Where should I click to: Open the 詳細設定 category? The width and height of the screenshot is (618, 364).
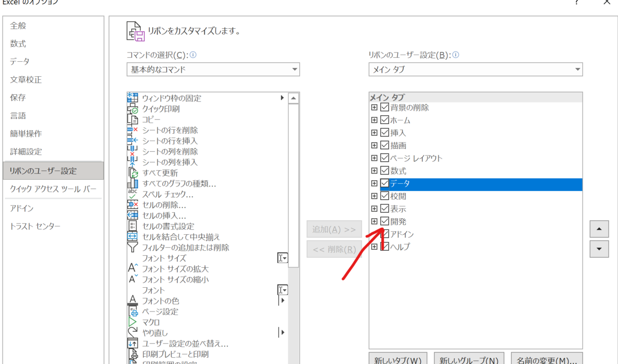click(53, 152)
